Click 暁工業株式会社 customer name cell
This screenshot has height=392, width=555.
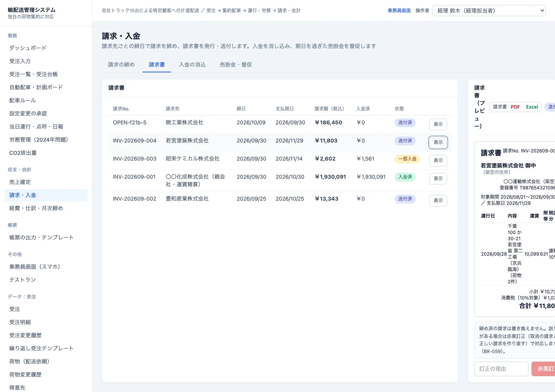185,122
